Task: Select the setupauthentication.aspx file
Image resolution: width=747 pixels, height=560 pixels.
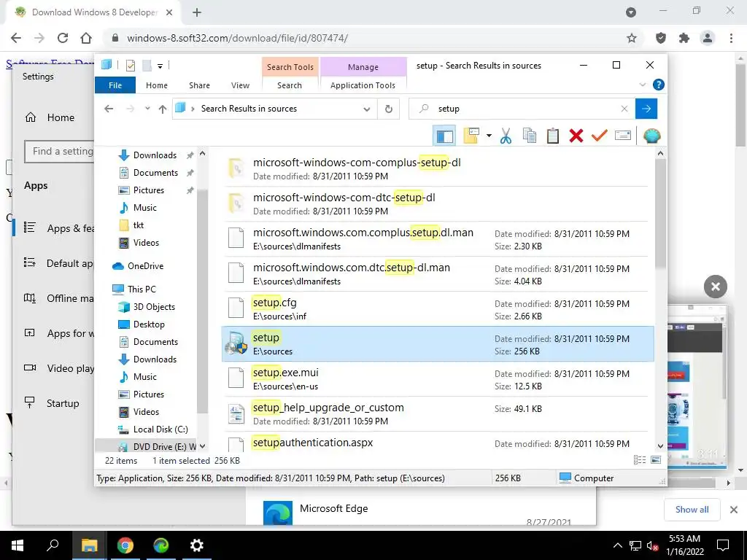Action: (438, 443)
